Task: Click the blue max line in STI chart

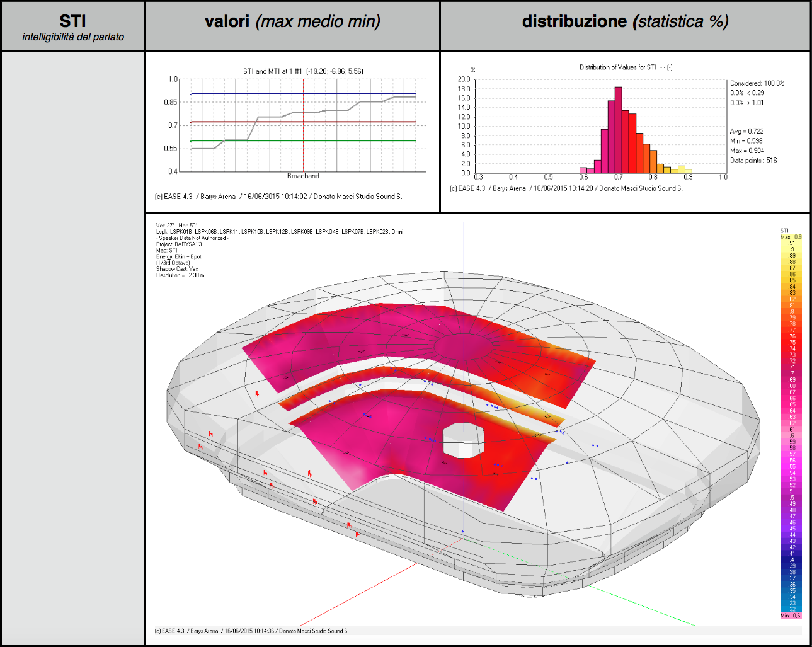Action: (303, 94)
